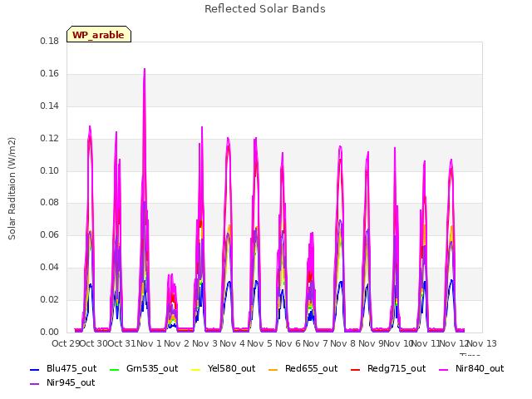The height and width of the screenshot is (399, 532).
Task: Click the yellow Yel580_out legend line
Action: 196,369
